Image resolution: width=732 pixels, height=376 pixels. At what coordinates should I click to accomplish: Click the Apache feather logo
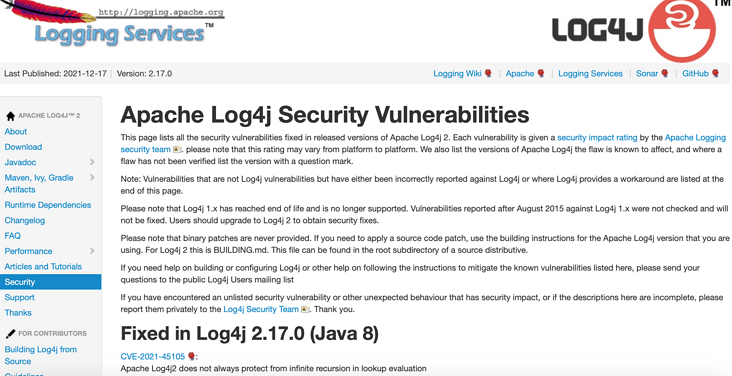[x=48, y=12]
